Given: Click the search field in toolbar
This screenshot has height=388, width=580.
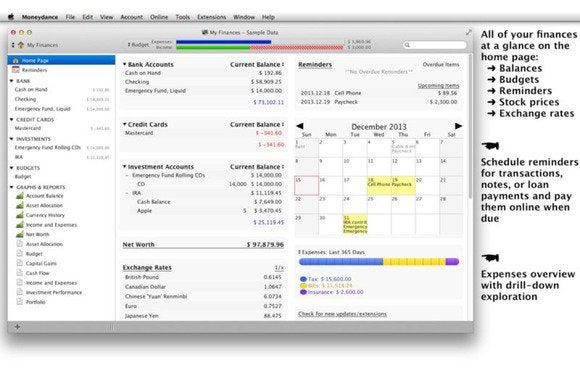Looking at the screenshot, I should pyautogui.click(x=435, y=45).
